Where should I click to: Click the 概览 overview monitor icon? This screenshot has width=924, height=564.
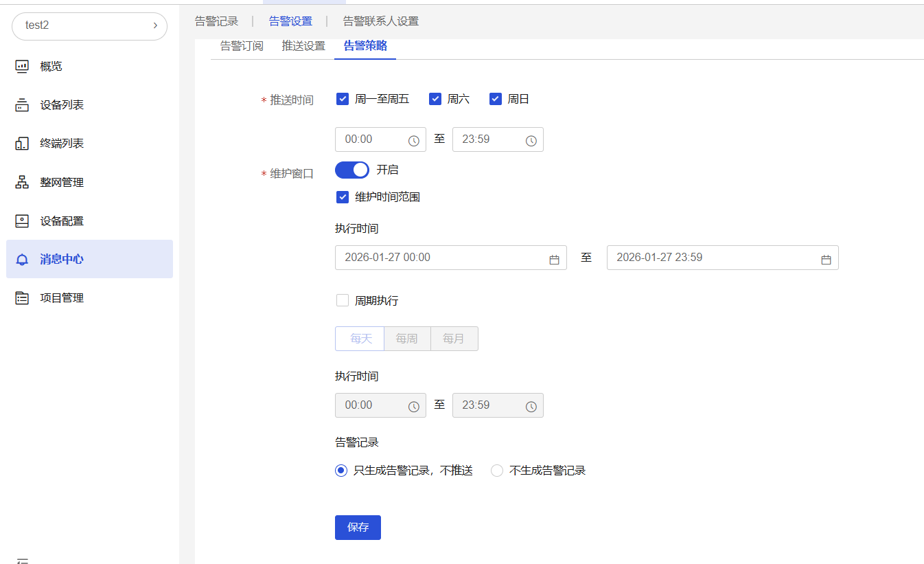(x=22, y=67)
